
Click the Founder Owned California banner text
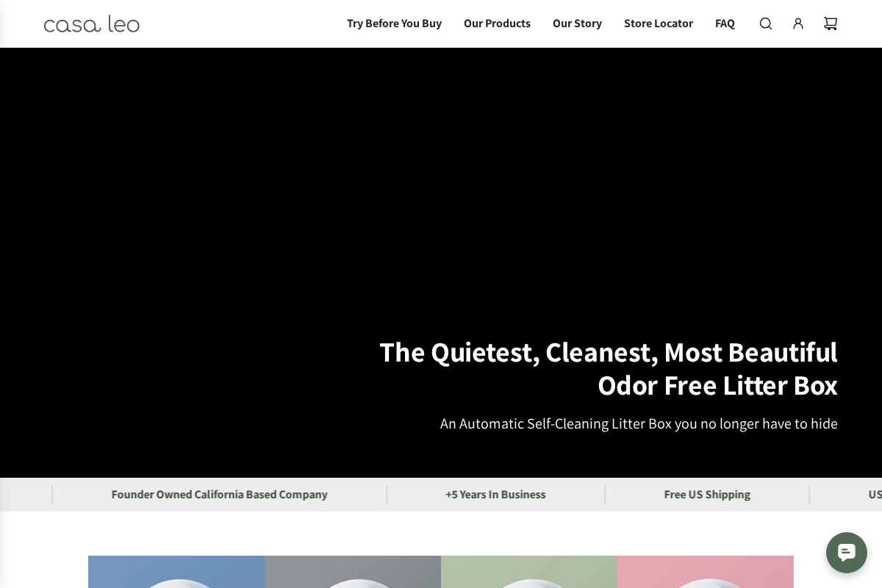tap(219, 495)
